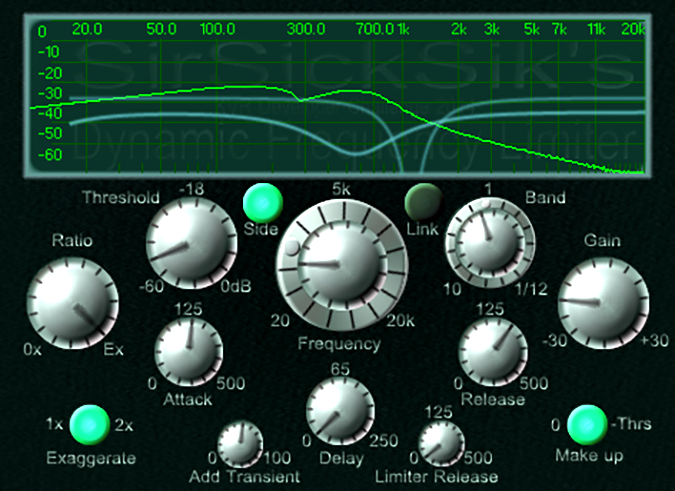Enable the Link button
This screenshot has height=491, width=675.
pos(424,203)
